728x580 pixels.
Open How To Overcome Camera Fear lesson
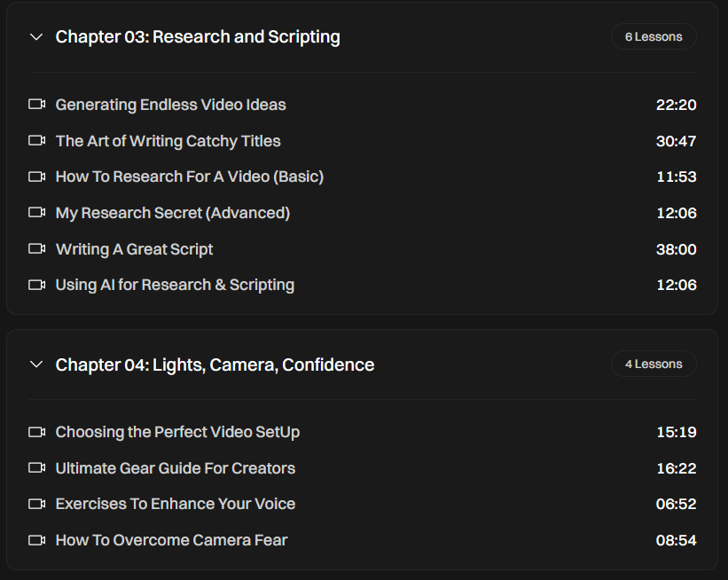[x=171, y=540]
